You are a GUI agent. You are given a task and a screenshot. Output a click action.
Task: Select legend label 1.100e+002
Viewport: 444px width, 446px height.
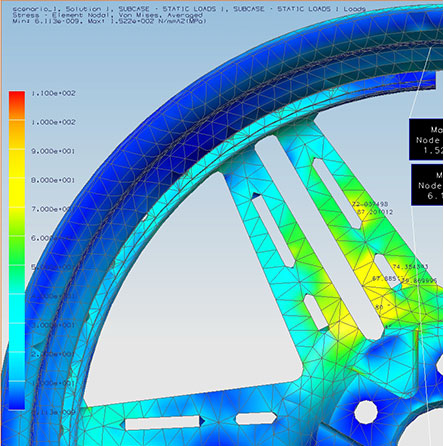(x=54, y=93)
